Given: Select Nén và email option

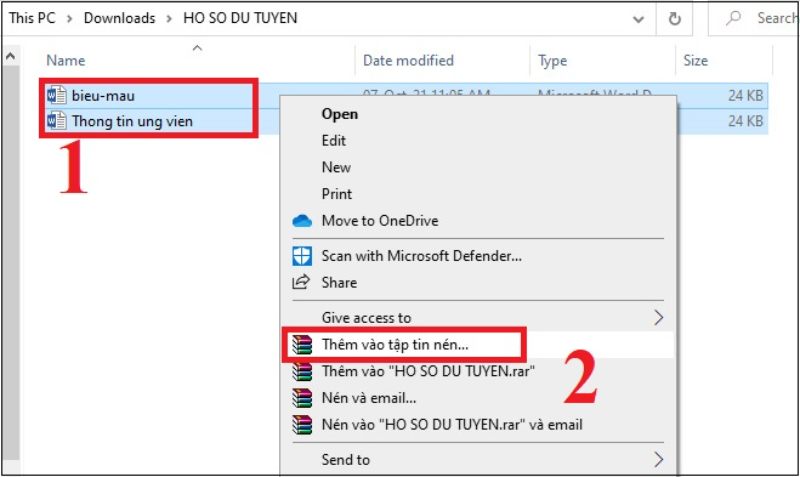Looking at the screenshot, I should [369, 398].
